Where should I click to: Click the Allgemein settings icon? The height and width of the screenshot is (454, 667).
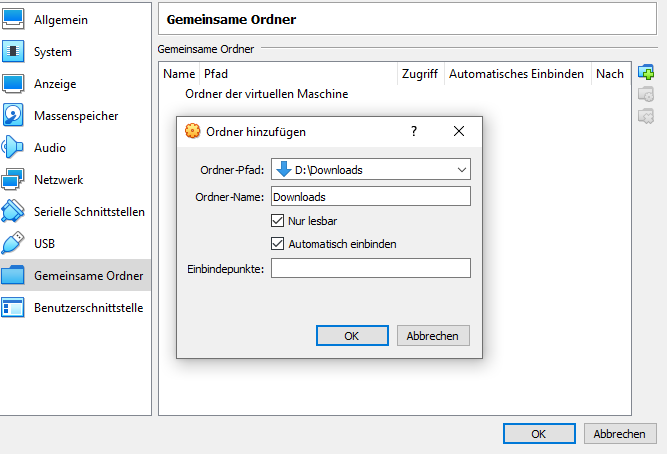[x=14, y=19]
